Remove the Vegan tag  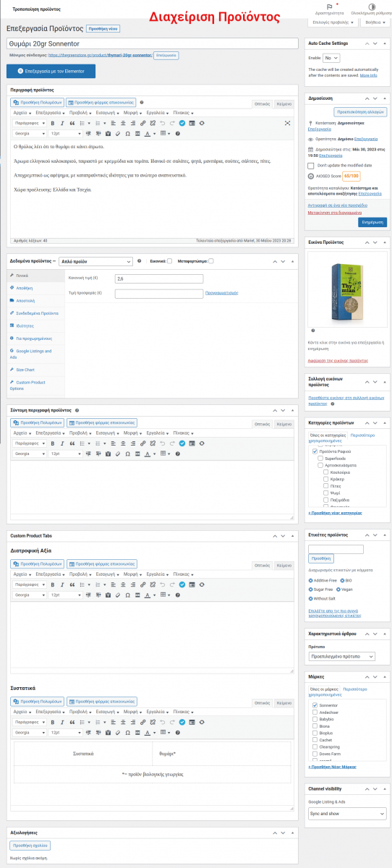(x=340, y=590)
